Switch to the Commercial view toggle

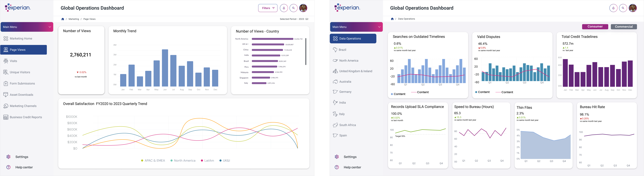[x=624, y=27]
